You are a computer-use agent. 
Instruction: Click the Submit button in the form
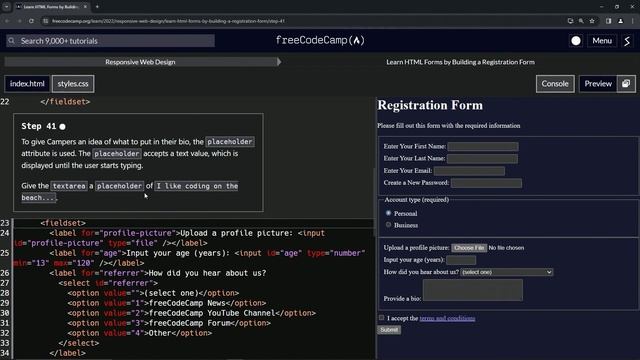tap(389, 330)
